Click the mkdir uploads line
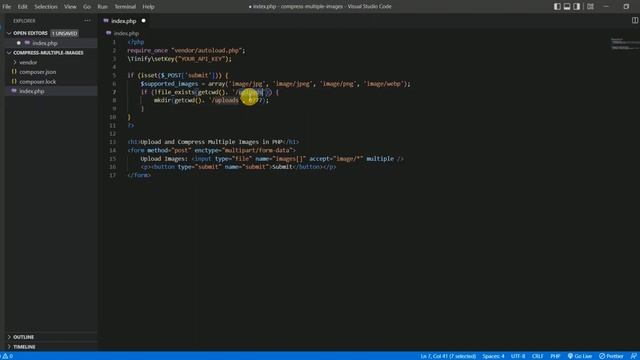This screenshot has width=640, height=360. (x=211, y=100)
